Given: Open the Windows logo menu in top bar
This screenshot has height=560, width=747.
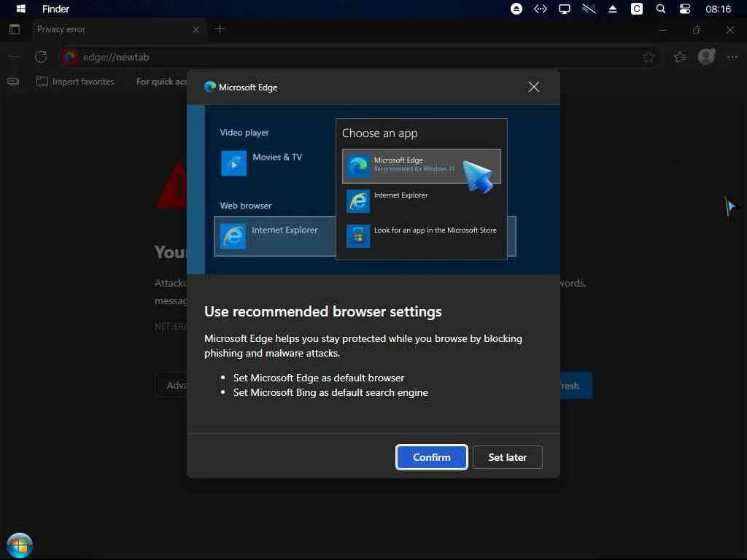Looking at the screenshot, I should pos(20,9).
